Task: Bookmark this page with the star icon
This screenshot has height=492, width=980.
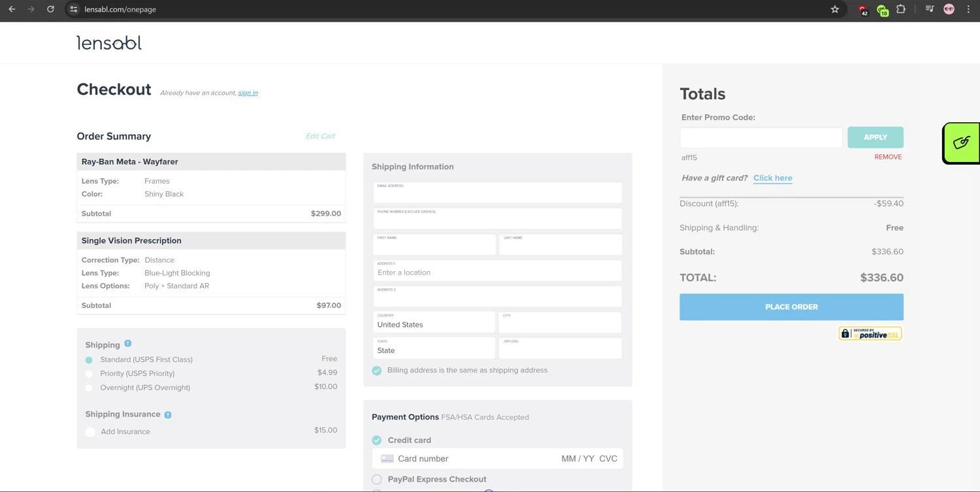Action: click(x=834, y=9)
